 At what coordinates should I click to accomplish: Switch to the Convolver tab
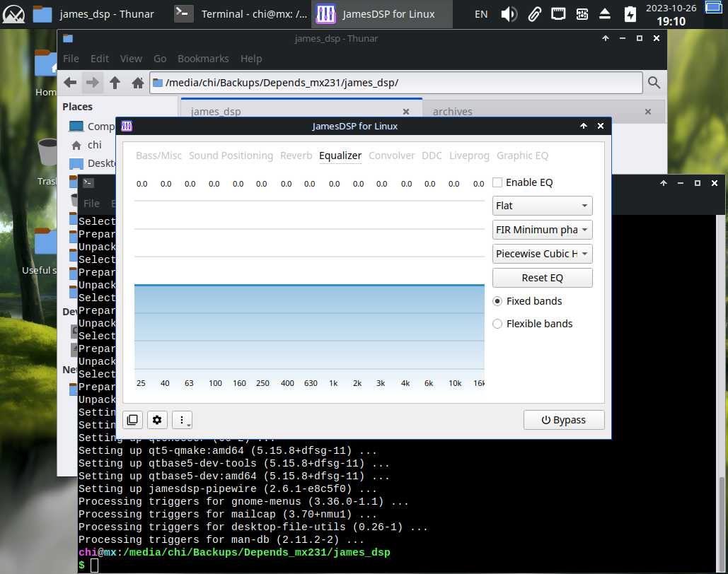[391, 156]
